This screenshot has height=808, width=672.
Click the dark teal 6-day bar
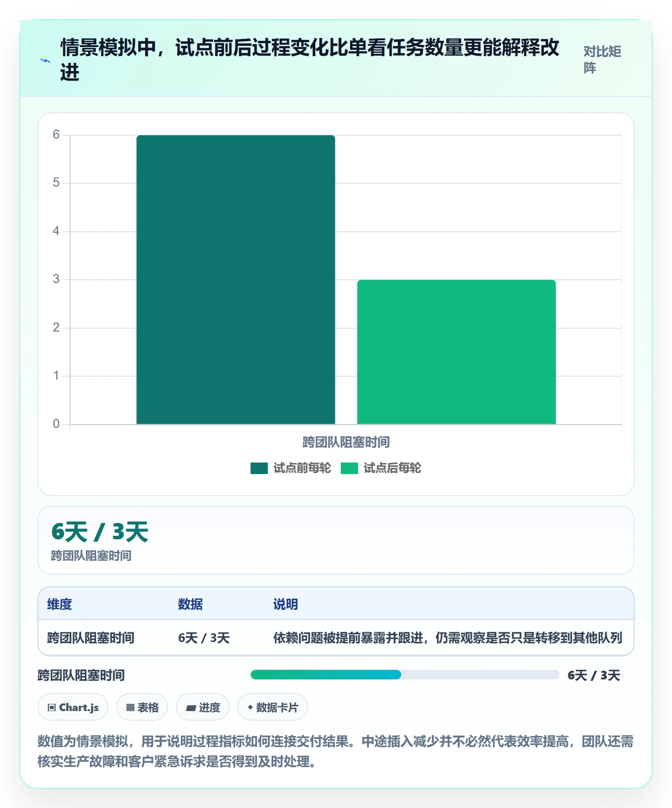(236, 280)
